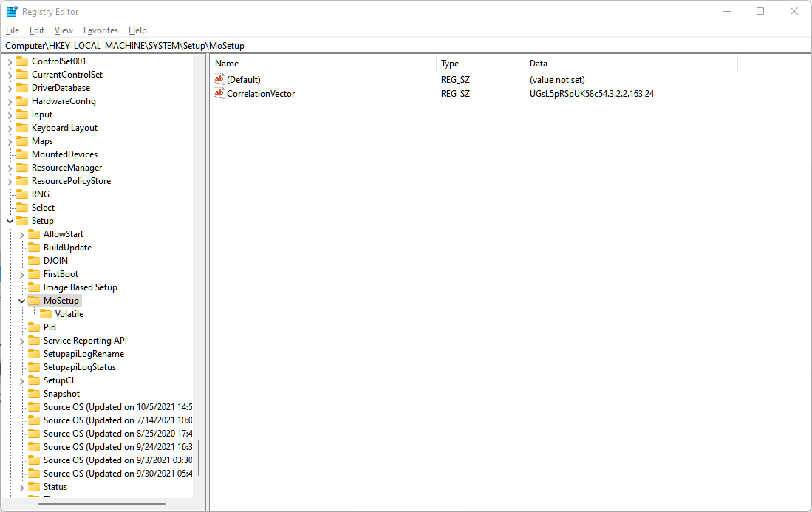The height and width of the screenshot is (512, 812).
Task: Select the Image Based Setup folder icon
Action: pyautogui.click(x=34, y=287)
